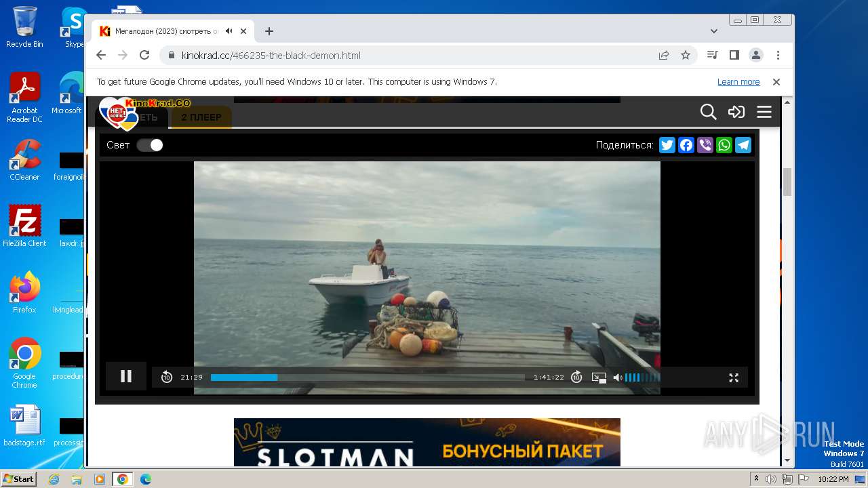Open a new browser tab
The width and height of the screenshot is (868, 488).
pos(269,31)
